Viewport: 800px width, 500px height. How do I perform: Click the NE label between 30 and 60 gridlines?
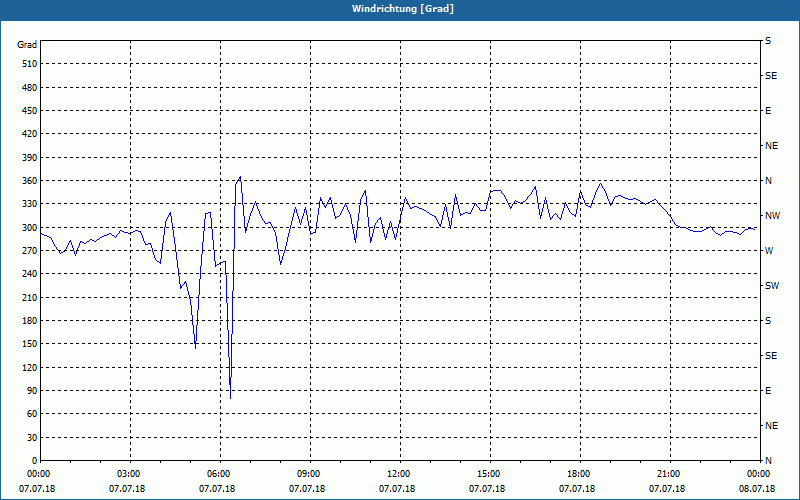coord(771,426)
